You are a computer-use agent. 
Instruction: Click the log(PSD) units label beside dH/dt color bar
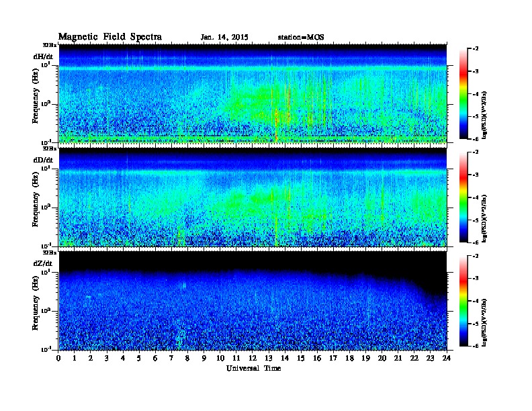484,115
